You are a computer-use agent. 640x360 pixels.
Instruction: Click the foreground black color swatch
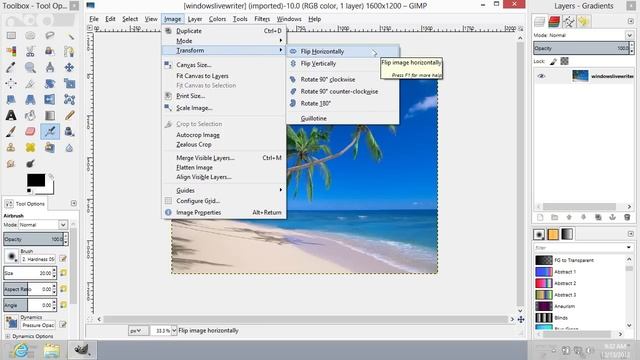pos(36,180)
